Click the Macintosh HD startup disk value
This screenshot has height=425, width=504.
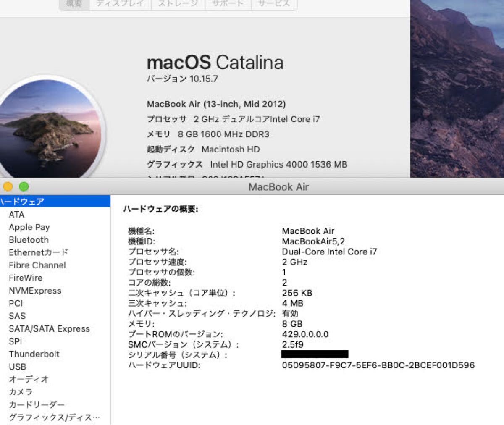231,150
